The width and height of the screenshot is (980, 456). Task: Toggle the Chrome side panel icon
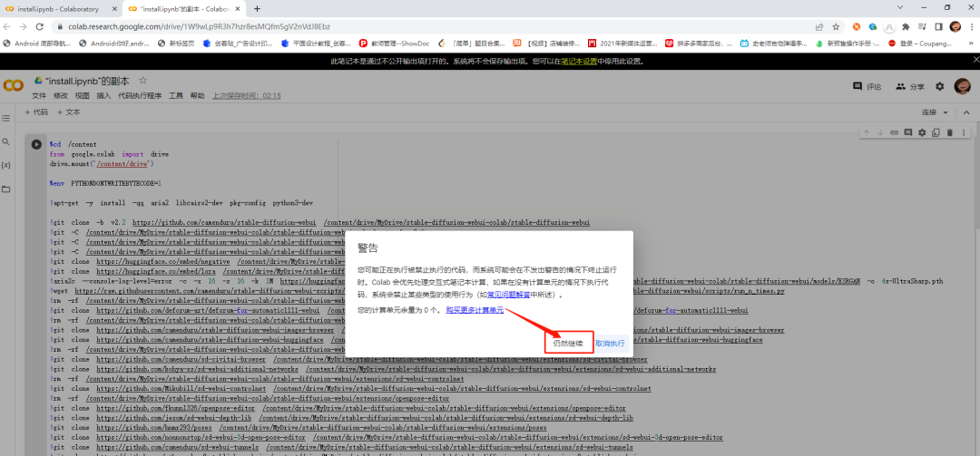(938, 27)
